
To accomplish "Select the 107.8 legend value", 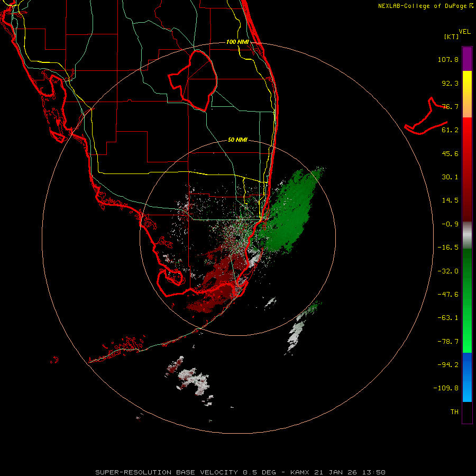I will click(x=448, y=59).
